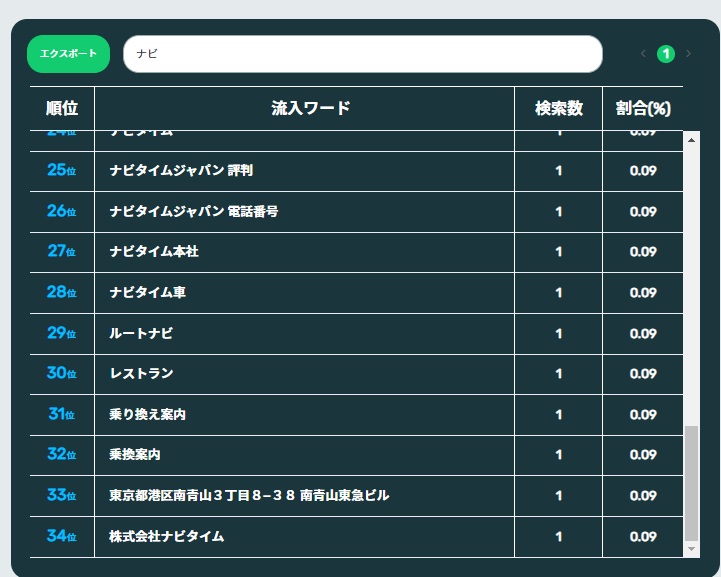The width and height of the screenshot is (721, 577).
Task: Select keyword 乗り換え案内
Action: coord(148,414)
